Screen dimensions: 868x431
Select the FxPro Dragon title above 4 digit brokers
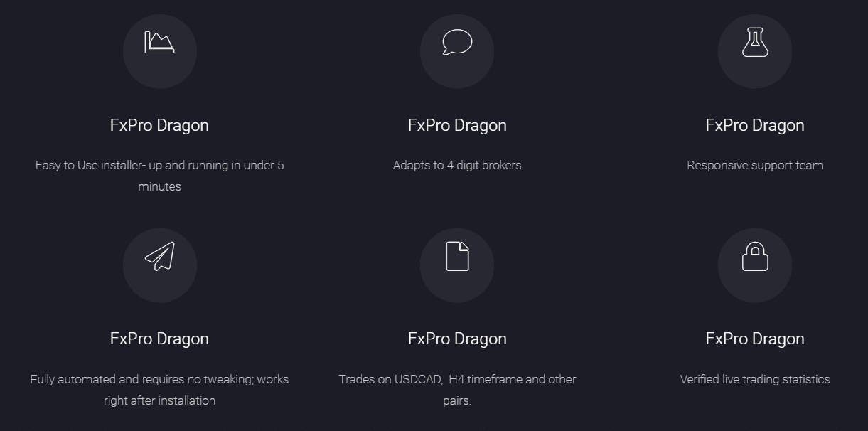click(x=457, y=125)
